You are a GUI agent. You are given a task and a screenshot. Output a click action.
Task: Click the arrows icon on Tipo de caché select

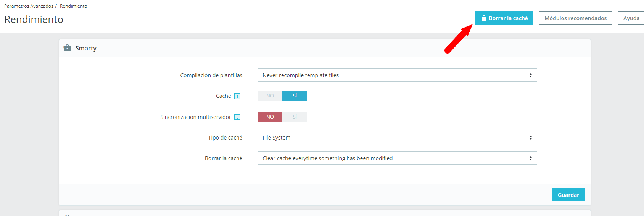pos(530,138)
